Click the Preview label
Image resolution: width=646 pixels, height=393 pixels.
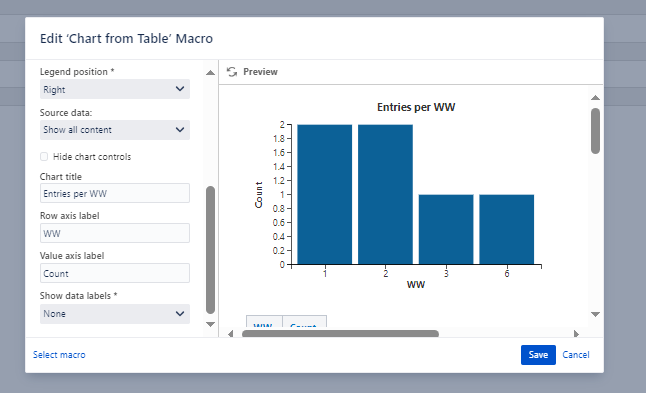tap(260, 72)
